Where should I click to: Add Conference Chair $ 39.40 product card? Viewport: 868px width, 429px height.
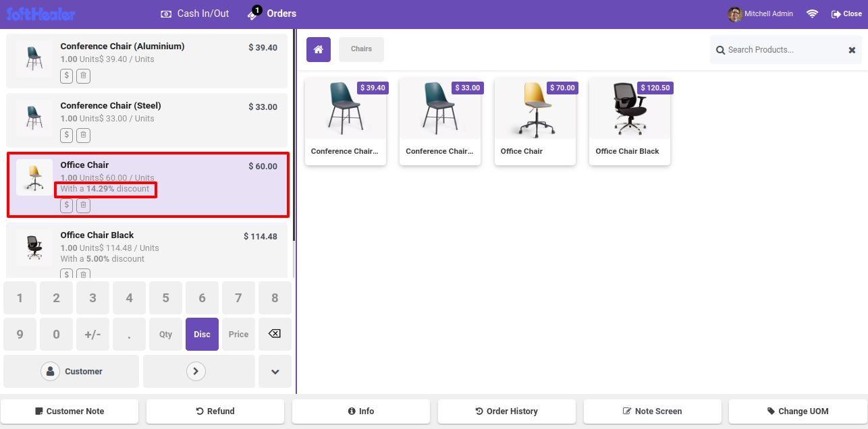(x=346, y=121)
